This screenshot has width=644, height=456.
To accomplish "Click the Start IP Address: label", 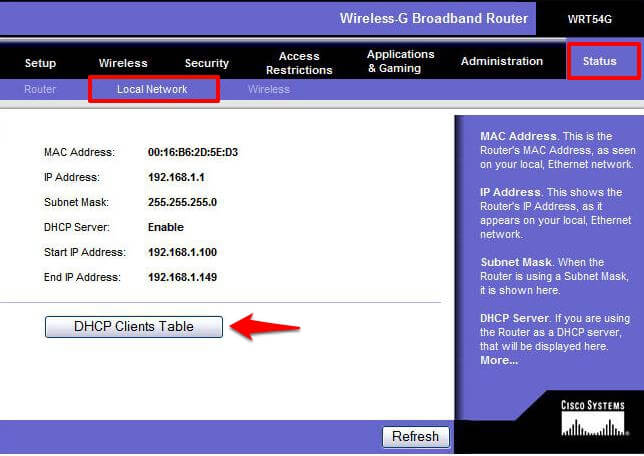I will pyautogui.click(x=85, y=252).
